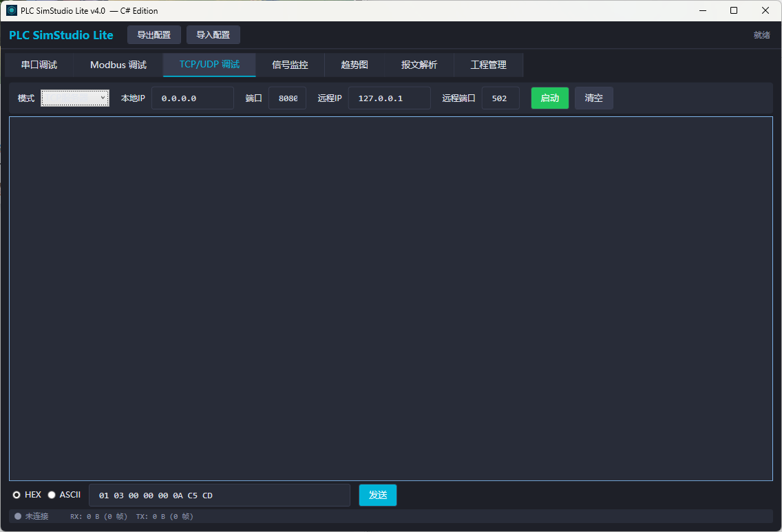
Task: Click inside the message log area
Action: pos(391,299)
